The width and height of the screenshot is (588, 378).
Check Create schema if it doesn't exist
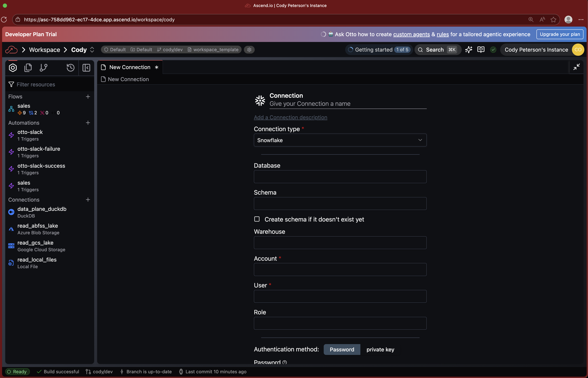point(257,219)
